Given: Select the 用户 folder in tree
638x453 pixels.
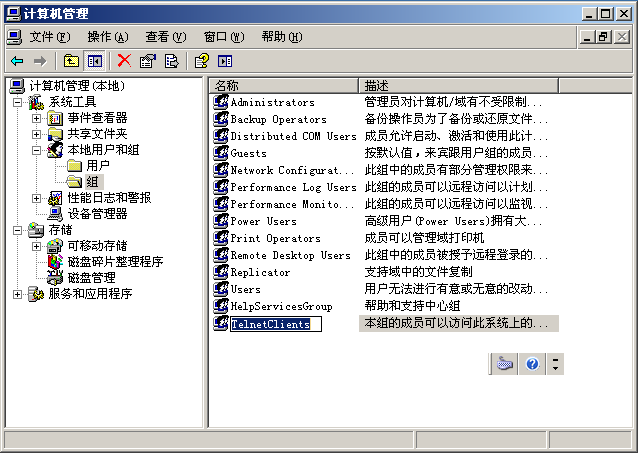Looking at the screenshot, I should (x=98, y=166).
